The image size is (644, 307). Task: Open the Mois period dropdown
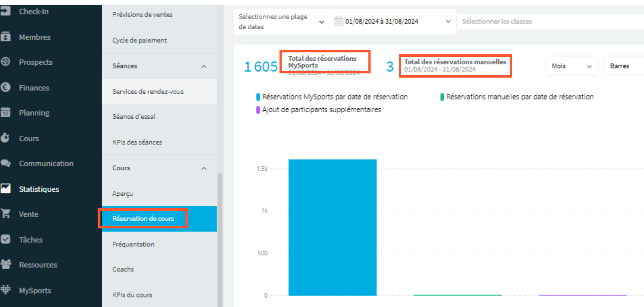[572, 66]
